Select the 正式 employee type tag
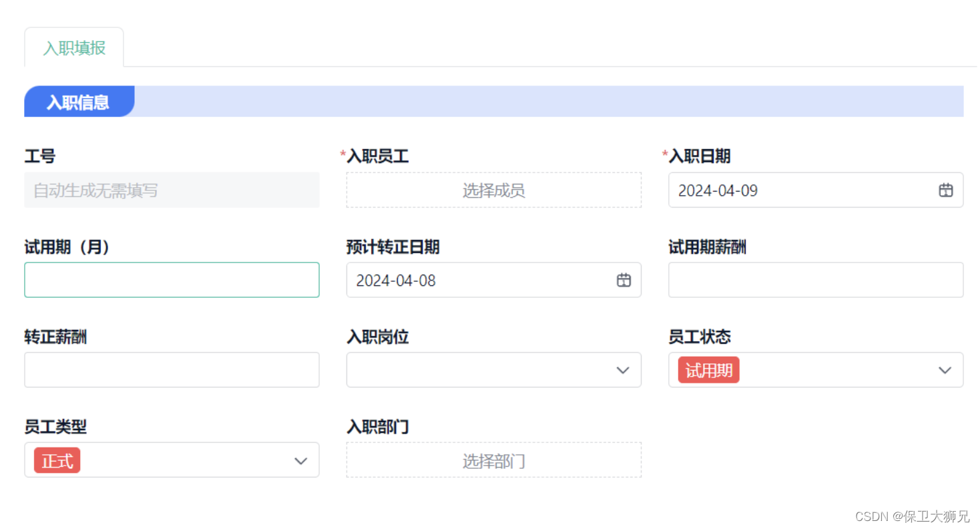Image resolution: width=980 pixels, height=529 pixels. pos(56,460)
